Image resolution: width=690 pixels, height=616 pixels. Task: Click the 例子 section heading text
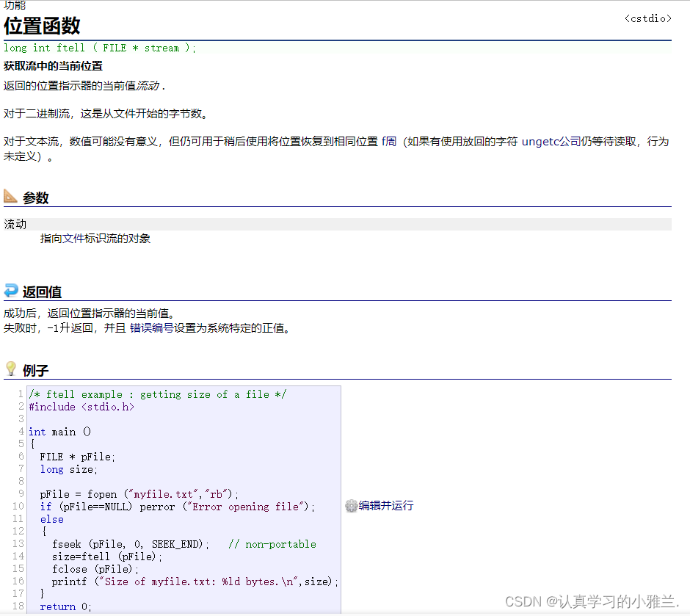[x=36, y=370]
